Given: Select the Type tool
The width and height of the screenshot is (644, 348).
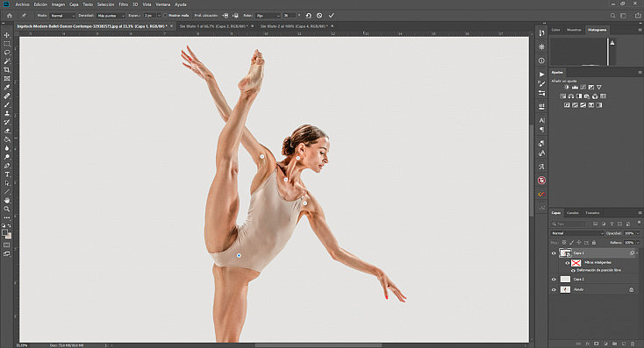Looking at the screenshot, I should [7, 174].
